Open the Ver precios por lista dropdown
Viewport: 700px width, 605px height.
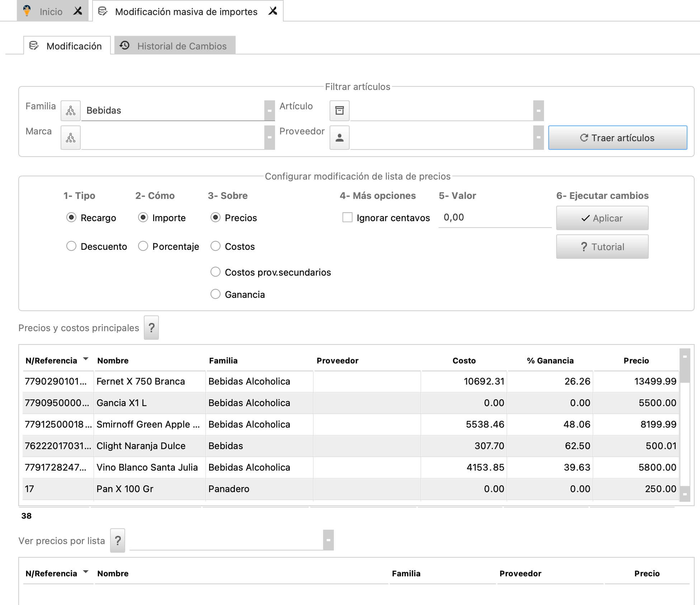(x=328, y=540)
